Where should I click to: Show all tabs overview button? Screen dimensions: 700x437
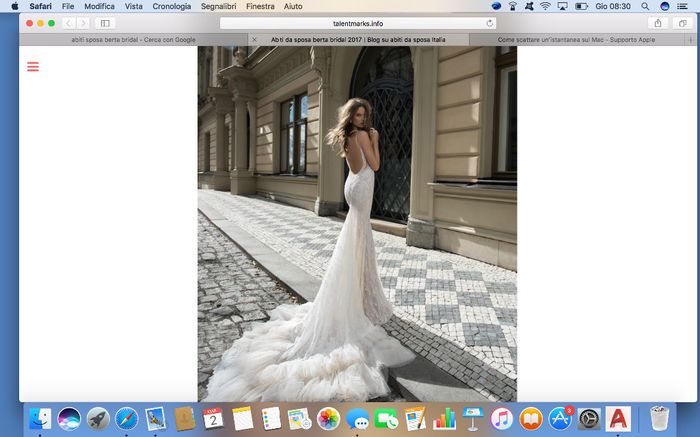682,23
